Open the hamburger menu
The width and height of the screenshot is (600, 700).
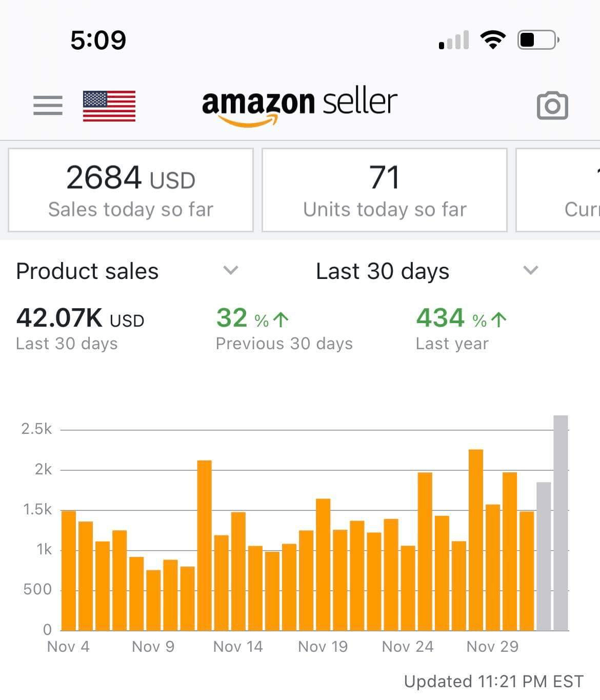(x=48, y=106)
